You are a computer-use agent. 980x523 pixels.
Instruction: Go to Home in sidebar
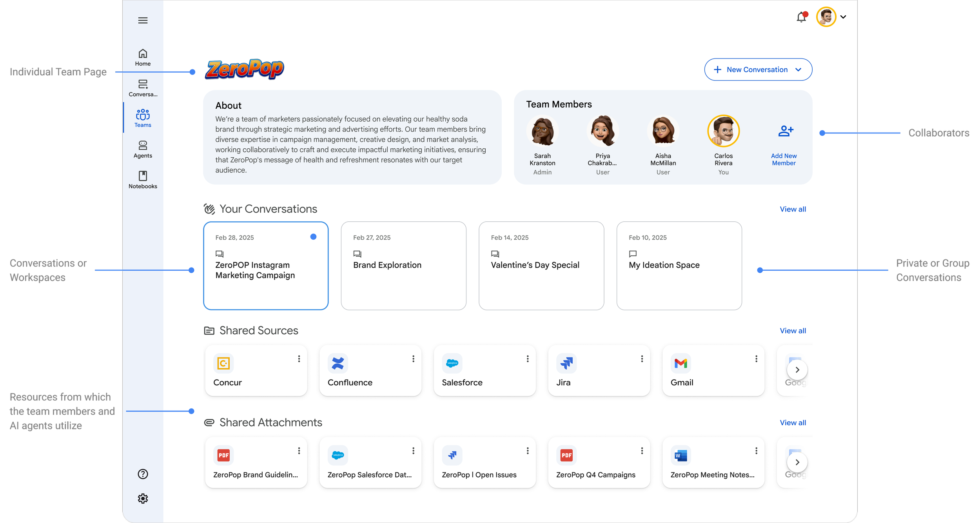point(143,57)
